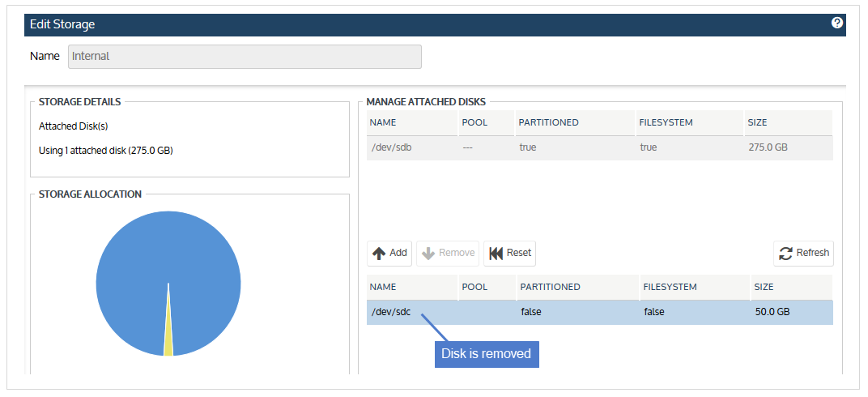
Task: Click the Add button
Action: click(389, 253)
